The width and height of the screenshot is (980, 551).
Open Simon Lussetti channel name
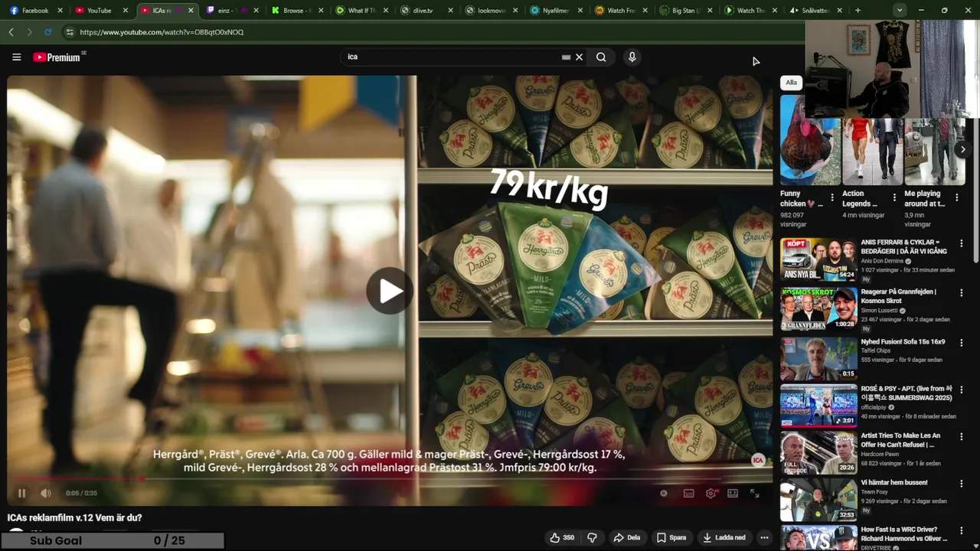coord(880,311)
